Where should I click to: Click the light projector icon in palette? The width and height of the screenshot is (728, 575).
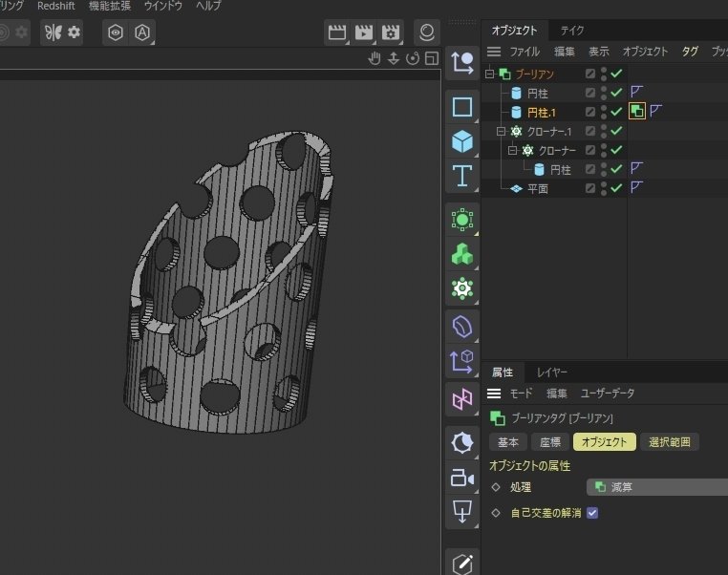point(462,512)
